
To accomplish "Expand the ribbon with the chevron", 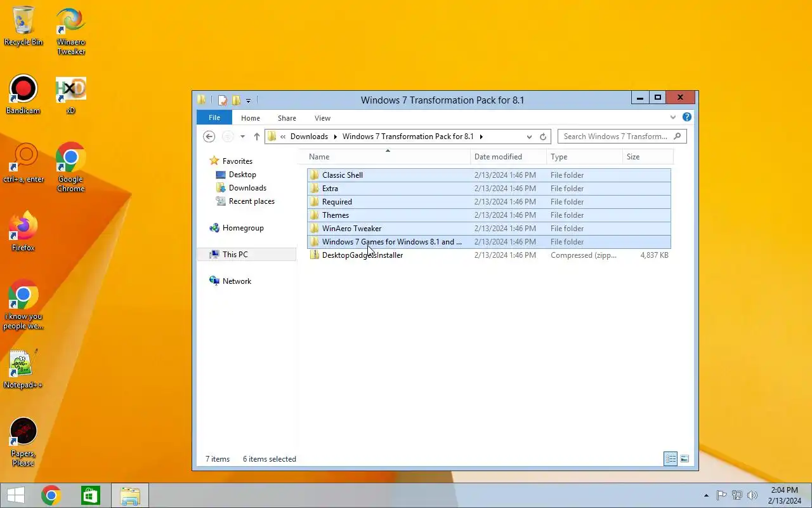I will (673, 117).
